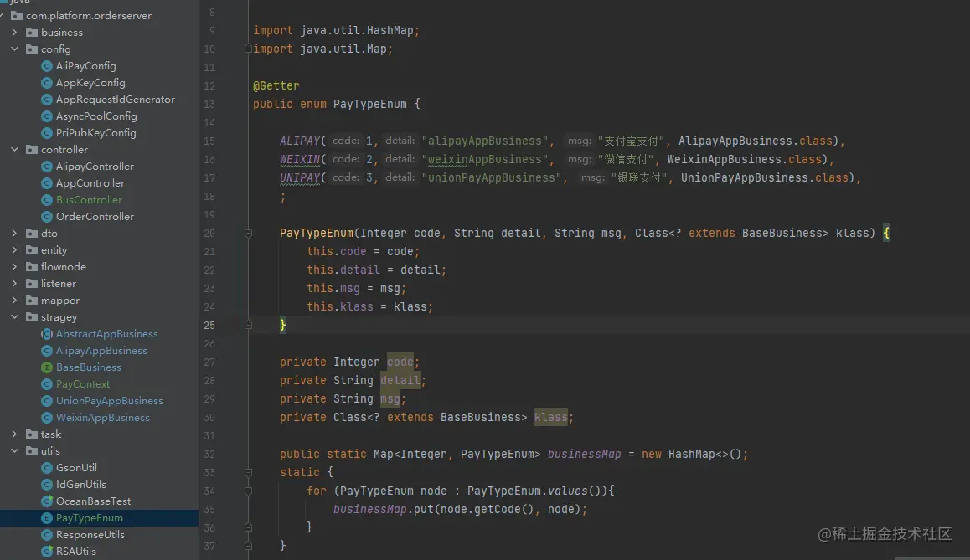
Task: Open BusController file
Action: click(89, 200)
